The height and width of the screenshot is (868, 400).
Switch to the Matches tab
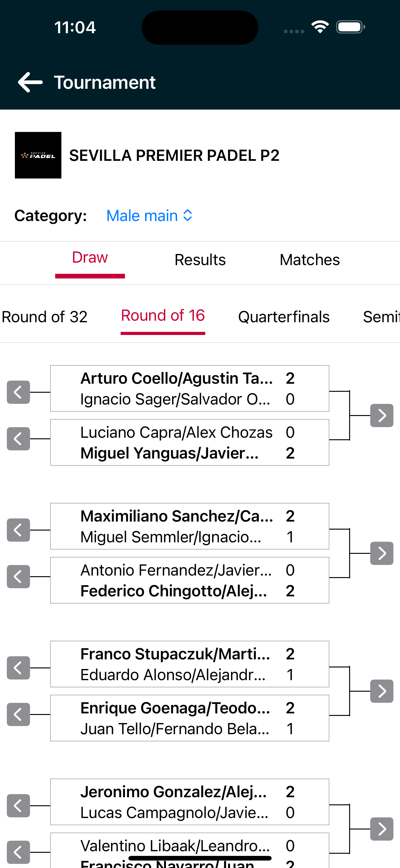tap(310, 260)
